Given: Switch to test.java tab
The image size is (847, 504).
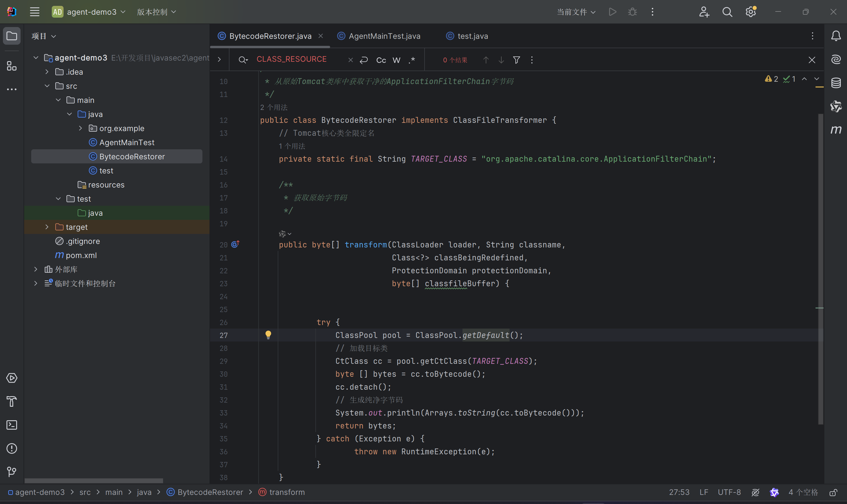Looking at the screenshot, I should point(472,36).
